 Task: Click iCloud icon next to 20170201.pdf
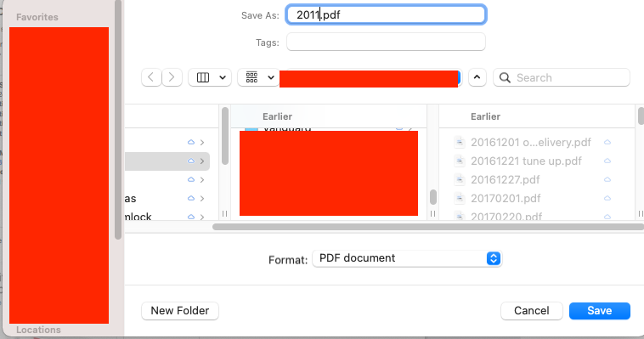[x=607, y=199]
